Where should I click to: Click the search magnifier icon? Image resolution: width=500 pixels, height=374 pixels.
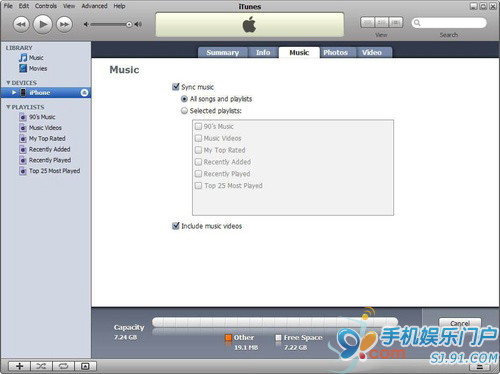click(417, 23)
